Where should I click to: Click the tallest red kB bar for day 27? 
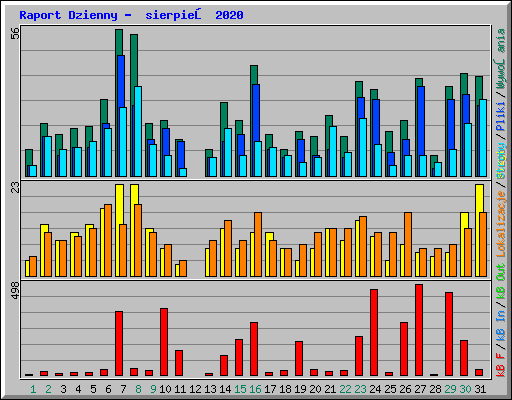pyautogui.click(x=419, y=330)
